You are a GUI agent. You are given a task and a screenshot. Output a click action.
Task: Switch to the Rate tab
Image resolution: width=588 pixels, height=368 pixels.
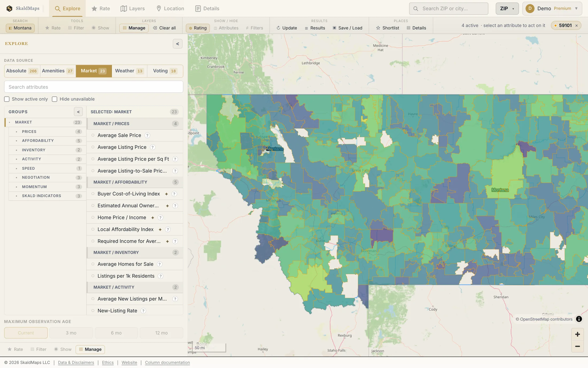pos(101,9)
